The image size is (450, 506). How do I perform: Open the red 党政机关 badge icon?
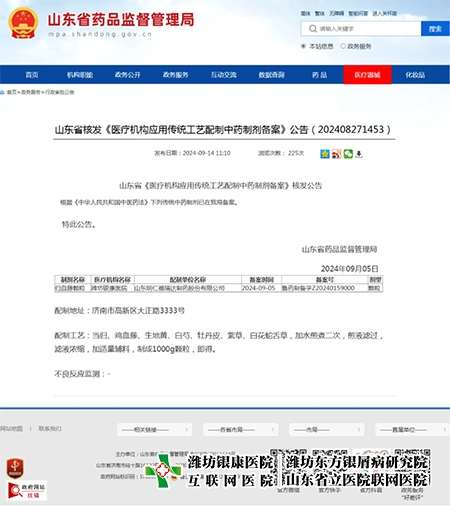[15, 468]
